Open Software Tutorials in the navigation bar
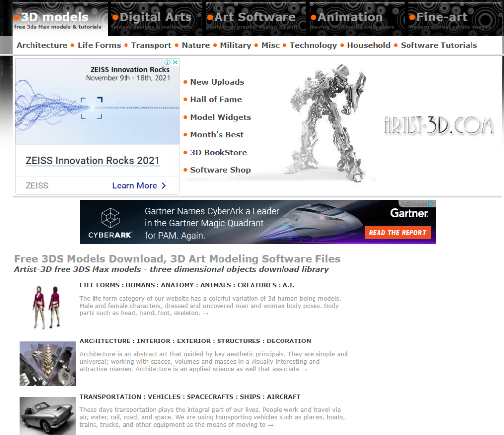 [439, 45]
